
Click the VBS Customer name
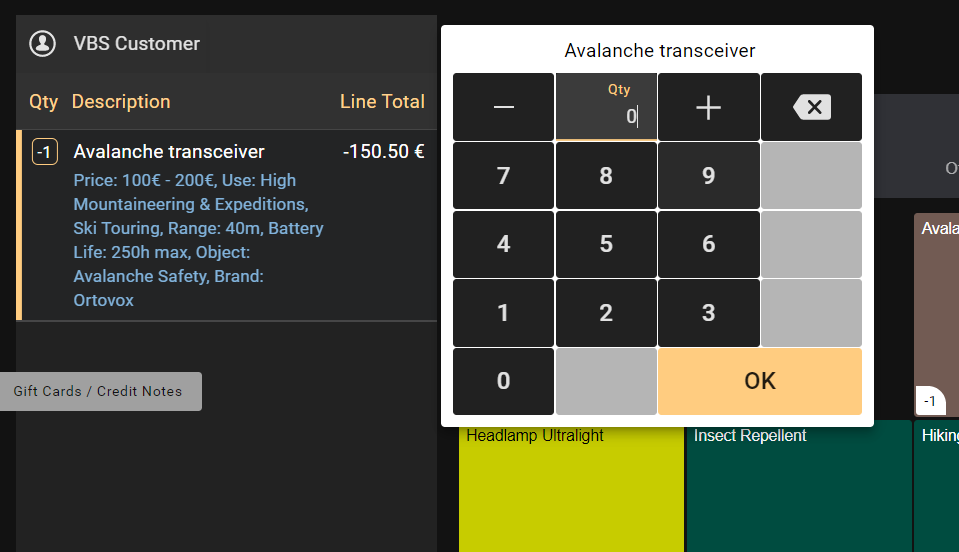click(137, 44)
